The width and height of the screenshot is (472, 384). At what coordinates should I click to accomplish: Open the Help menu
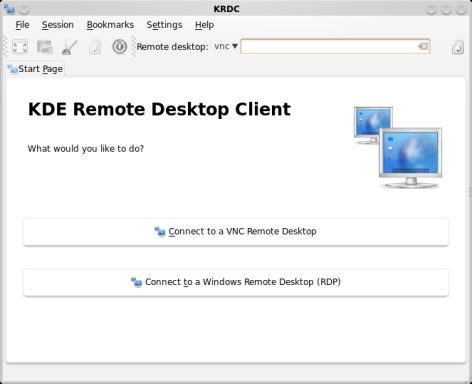(204, 25)
